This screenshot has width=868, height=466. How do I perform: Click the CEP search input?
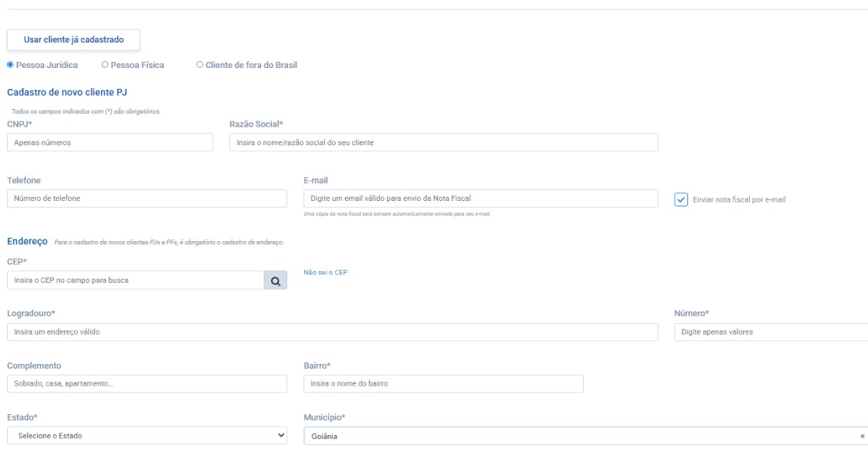pos(135,281)
